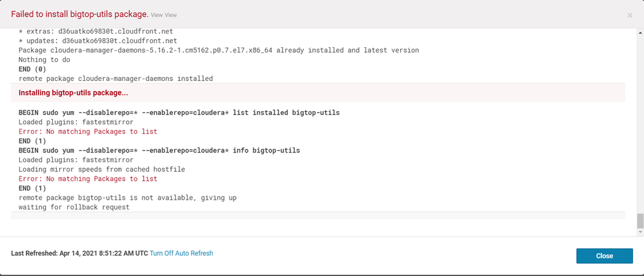
Task: Open the first View link in header
Action: 157,15
